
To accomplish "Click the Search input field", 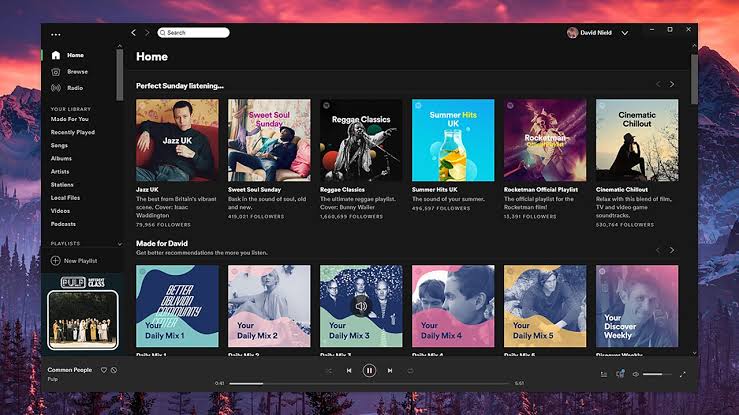I will [x=193, y=33].
